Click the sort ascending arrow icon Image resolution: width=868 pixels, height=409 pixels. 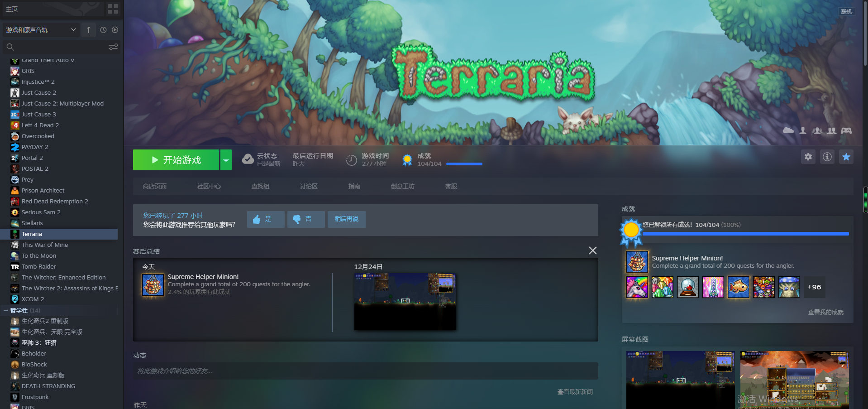89,30
